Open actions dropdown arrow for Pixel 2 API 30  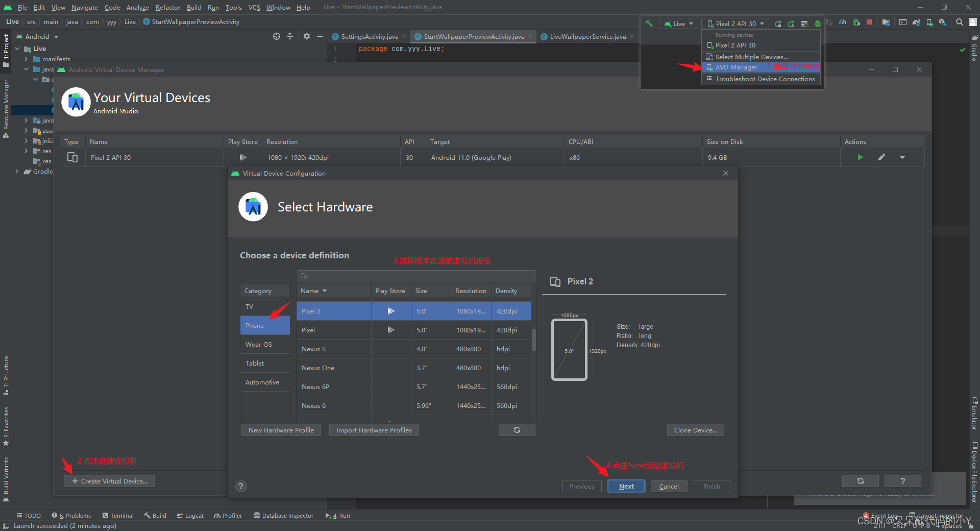tap(902, 157)
